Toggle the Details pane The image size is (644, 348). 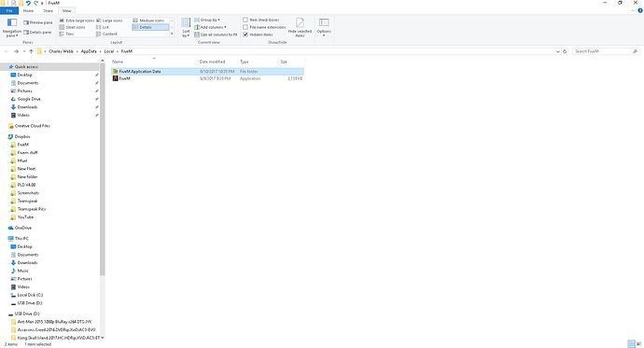[37, 32]
